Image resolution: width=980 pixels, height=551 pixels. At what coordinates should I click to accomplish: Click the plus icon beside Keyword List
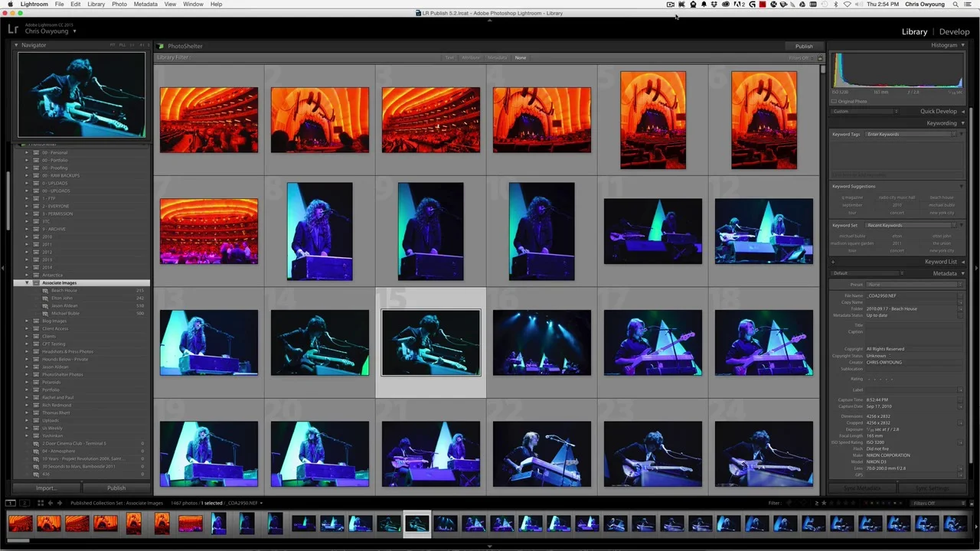[833, 262]
